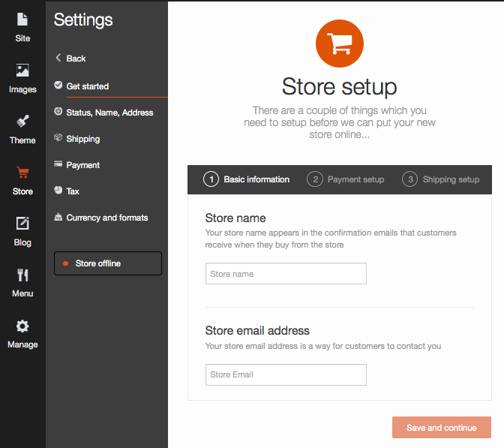Open the Images section icon
Image resolution: width=504 pixels, height=448 pixels.
coord(22,71)
